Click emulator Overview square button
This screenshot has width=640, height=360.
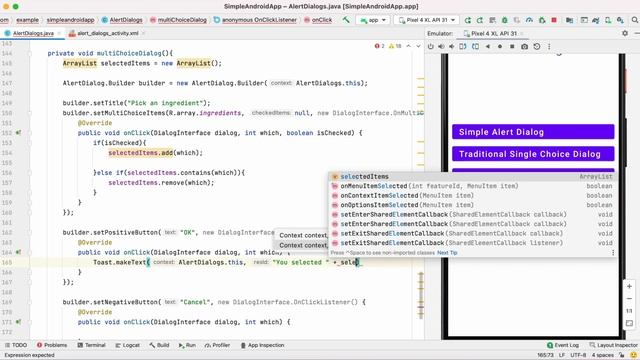point(512,47)
